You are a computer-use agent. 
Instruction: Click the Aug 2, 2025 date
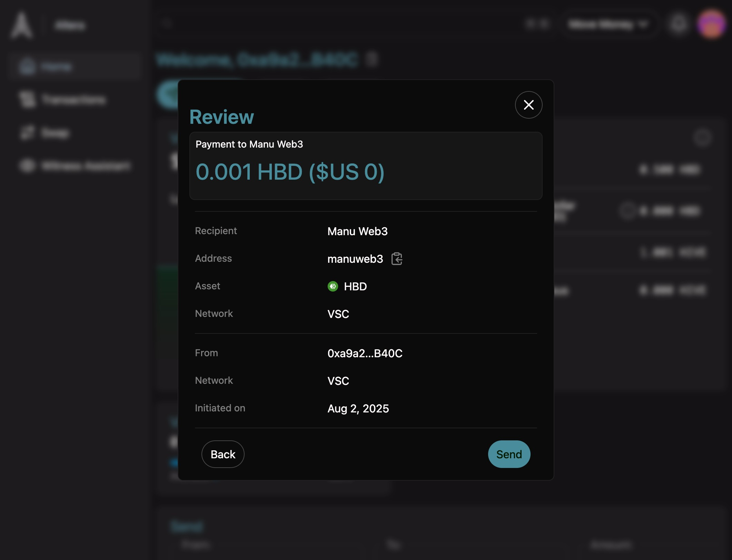tap(358, 408)
